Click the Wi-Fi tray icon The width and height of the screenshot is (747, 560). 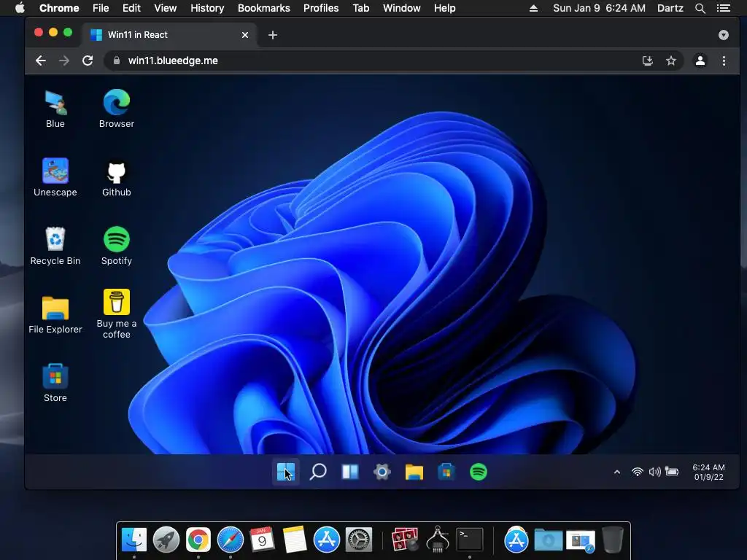(638, 472)
